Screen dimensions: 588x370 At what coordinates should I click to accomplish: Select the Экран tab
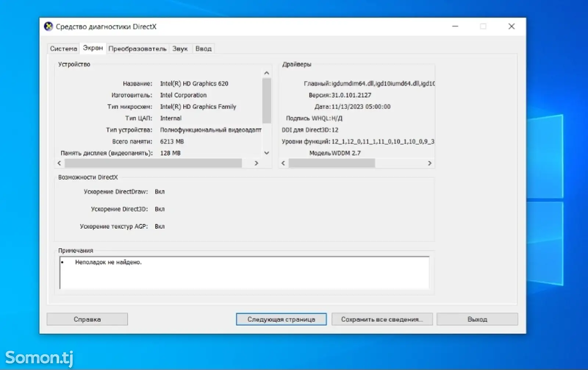click(x=93, y=48)
